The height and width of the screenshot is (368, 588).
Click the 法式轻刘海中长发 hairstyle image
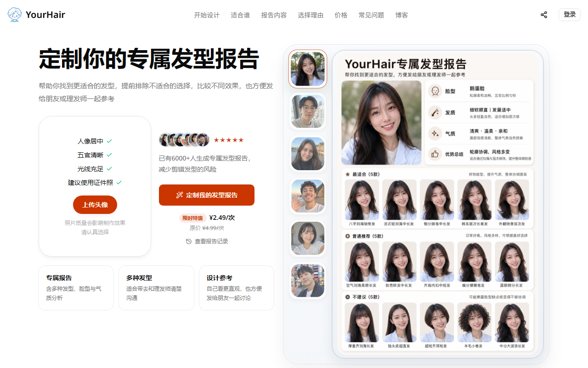coord(400,200)
